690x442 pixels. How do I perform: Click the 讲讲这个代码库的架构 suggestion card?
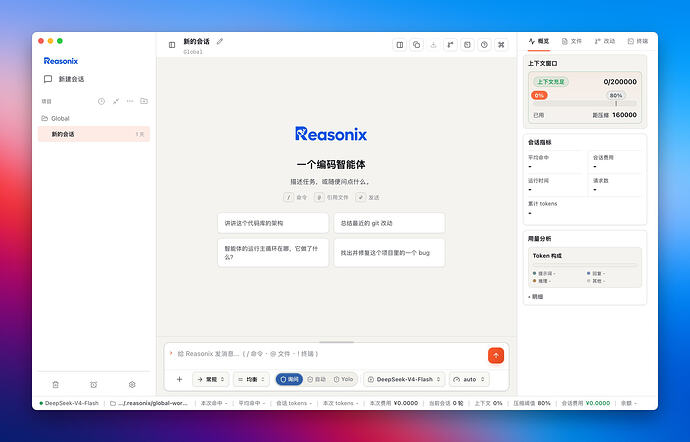pyautogui.click(x=273, y=223)
